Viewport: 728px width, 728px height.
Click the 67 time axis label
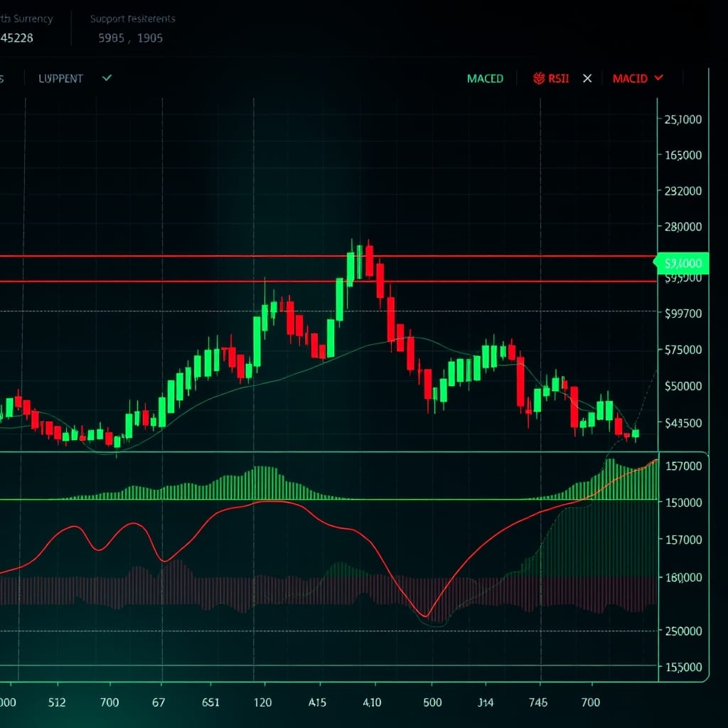pyautogui.click(x=159, y=702)
